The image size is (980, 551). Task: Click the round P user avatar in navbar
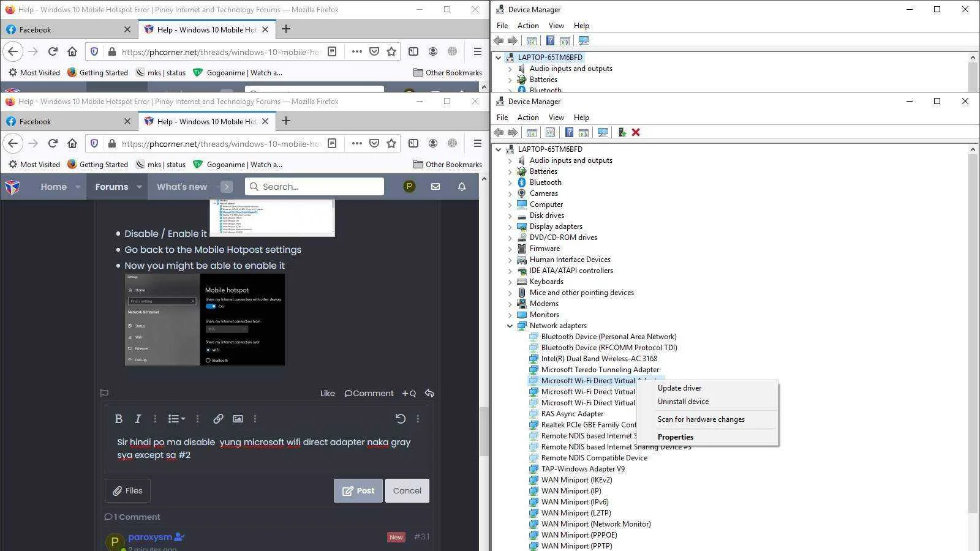click(409, 187)
